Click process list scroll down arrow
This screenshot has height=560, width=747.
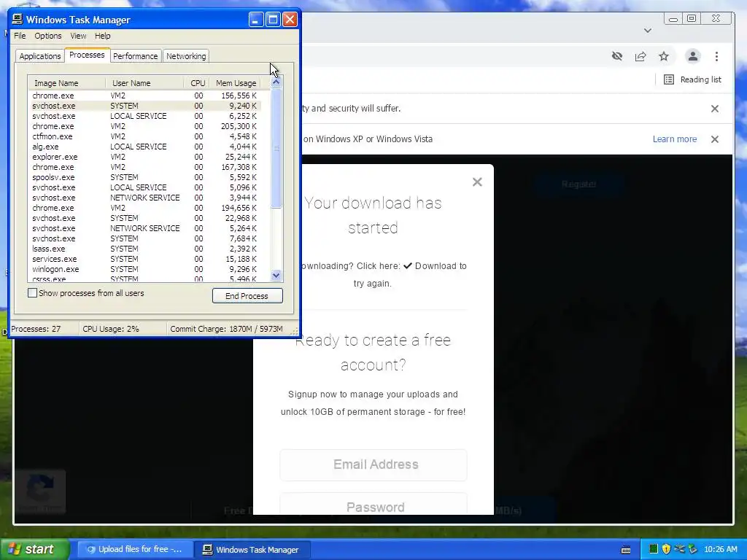pyautogui.click(x=276, y=275)
